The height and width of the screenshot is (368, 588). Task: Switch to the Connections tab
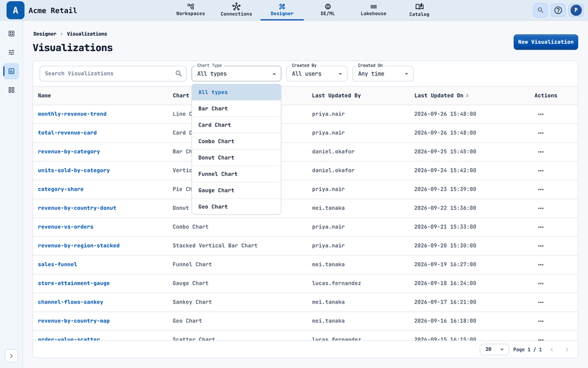(x=236, y=10)
